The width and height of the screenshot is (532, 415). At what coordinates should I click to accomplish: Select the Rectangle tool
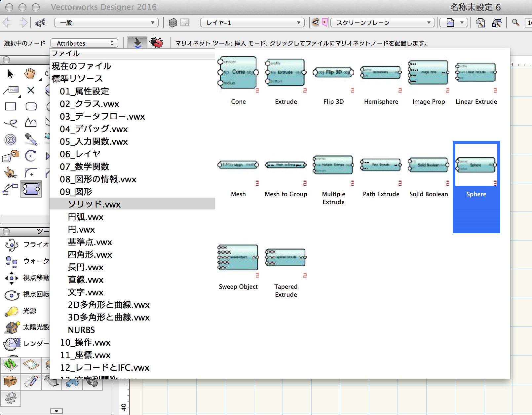(11, 106)
